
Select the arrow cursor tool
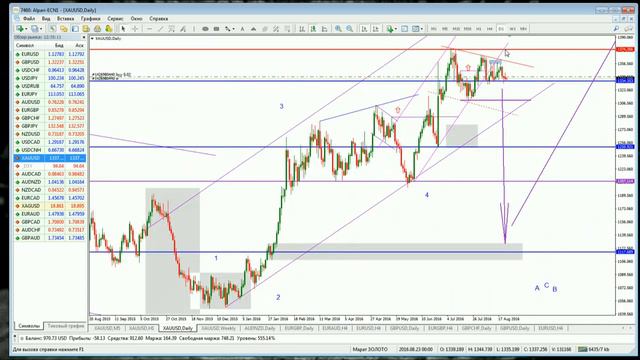click(123, 29)
